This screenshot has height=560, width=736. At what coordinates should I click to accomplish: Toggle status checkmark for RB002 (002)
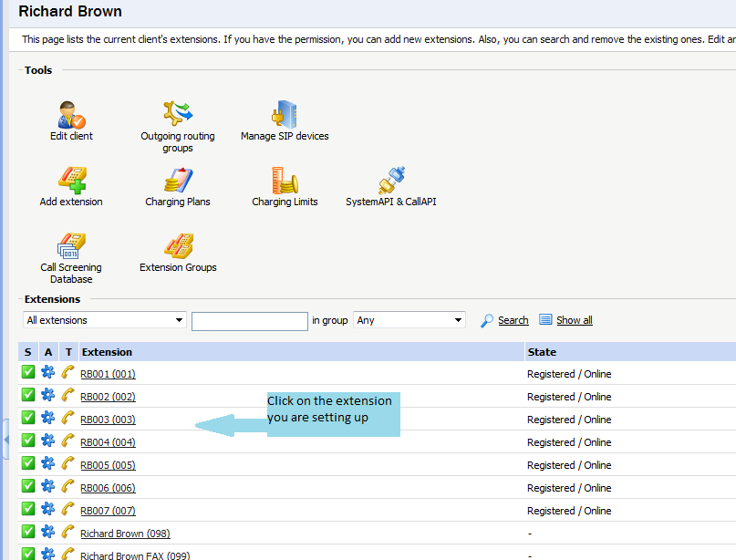28,395
